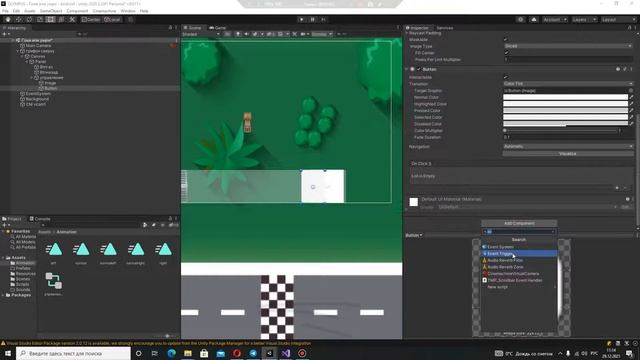Select the Rect tool in toolbar
Viewport: 640px width, 360px height.
tap(50, 20)
